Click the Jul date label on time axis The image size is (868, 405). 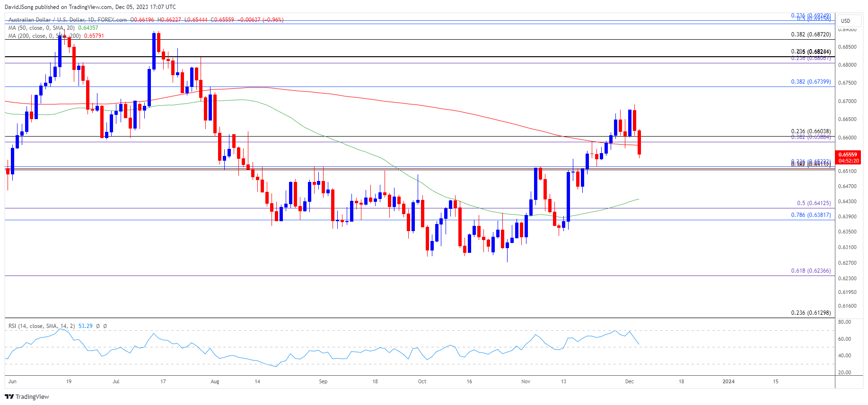tap(116, 381)
